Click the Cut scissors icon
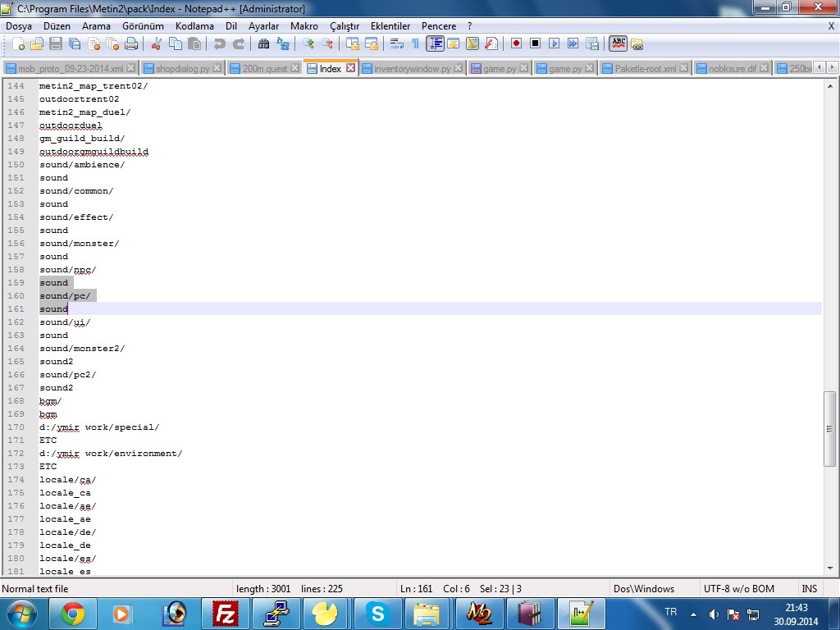This screenshot has width=840, height=630. (156, 44)
